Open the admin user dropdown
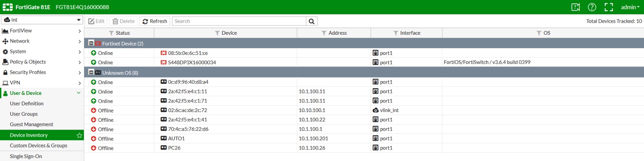 click(x=630, y=7)
